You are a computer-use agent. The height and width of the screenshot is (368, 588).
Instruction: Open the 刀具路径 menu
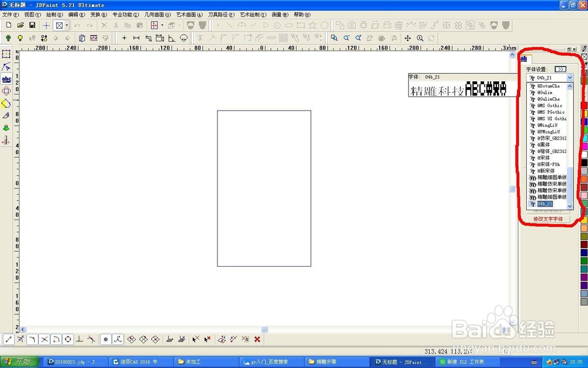coord(221,15)
